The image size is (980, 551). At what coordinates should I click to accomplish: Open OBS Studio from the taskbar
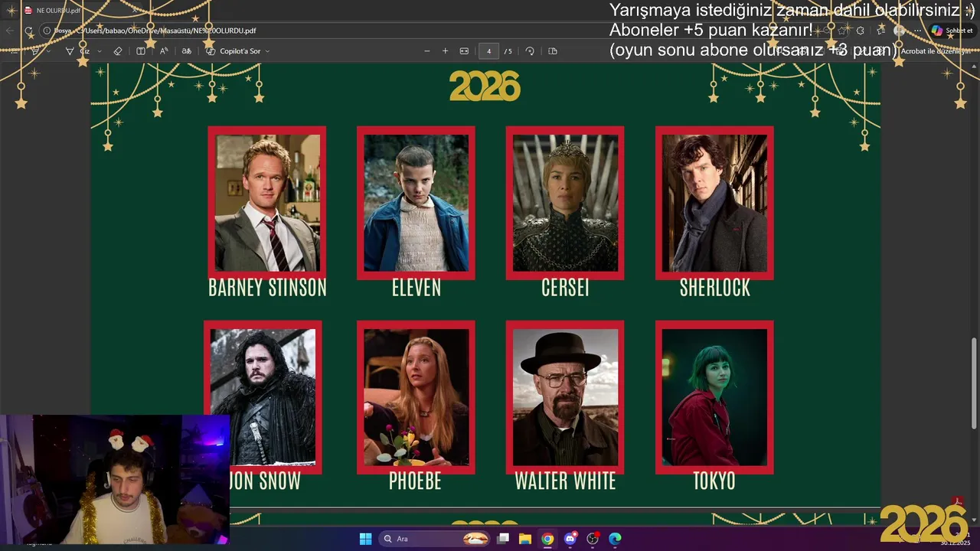click(593, 539)
